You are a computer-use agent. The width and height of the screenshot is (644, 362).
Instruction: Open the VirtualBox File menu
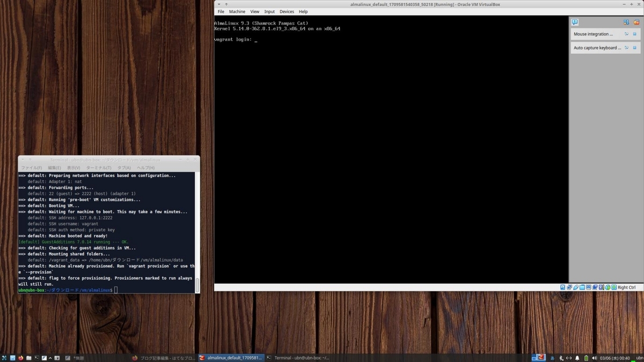coord(221,11)
